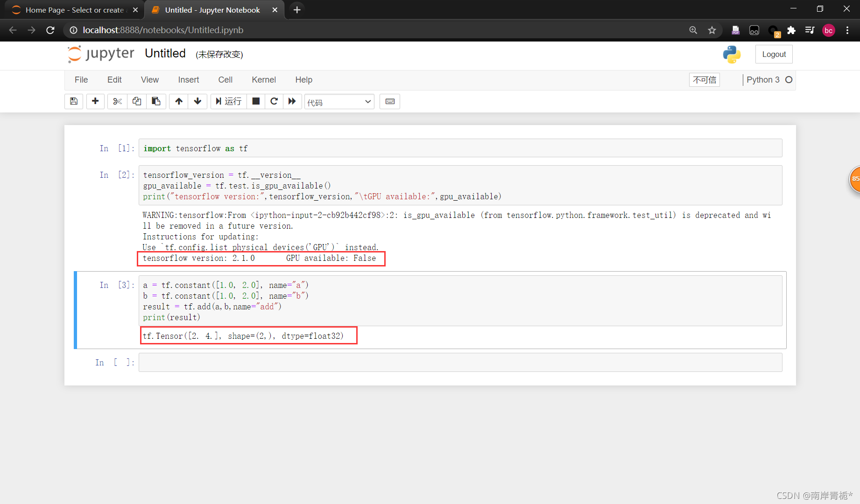Click the extension icon with orange 2 badge
860x504 pixels.
pos(773,31)
